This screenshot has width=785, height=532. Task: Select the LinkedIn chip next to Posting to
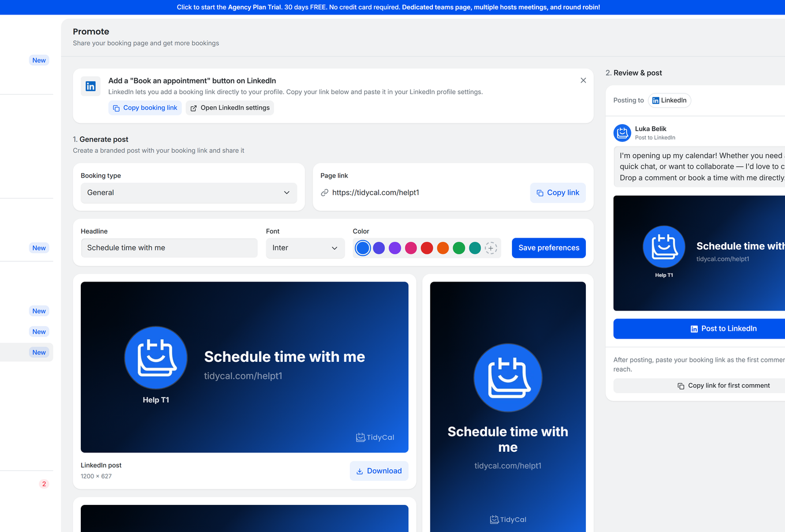click(x=670, y=100)
